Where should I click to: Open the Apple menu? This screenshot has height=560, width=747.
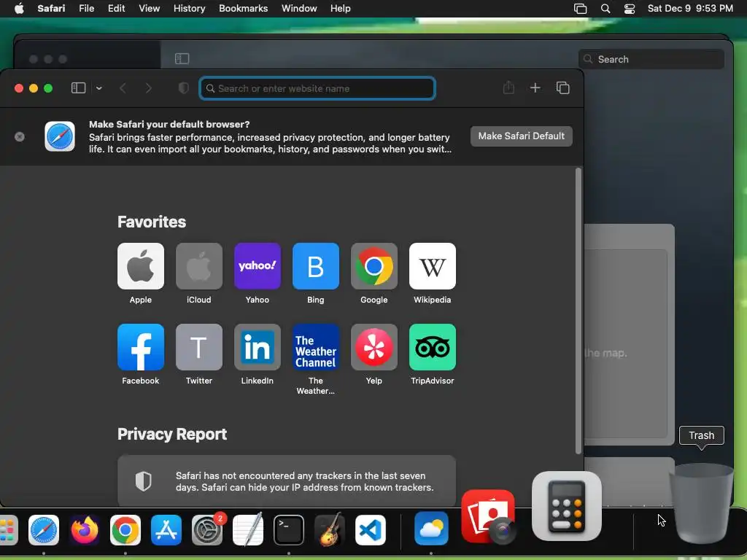(19, 9)
